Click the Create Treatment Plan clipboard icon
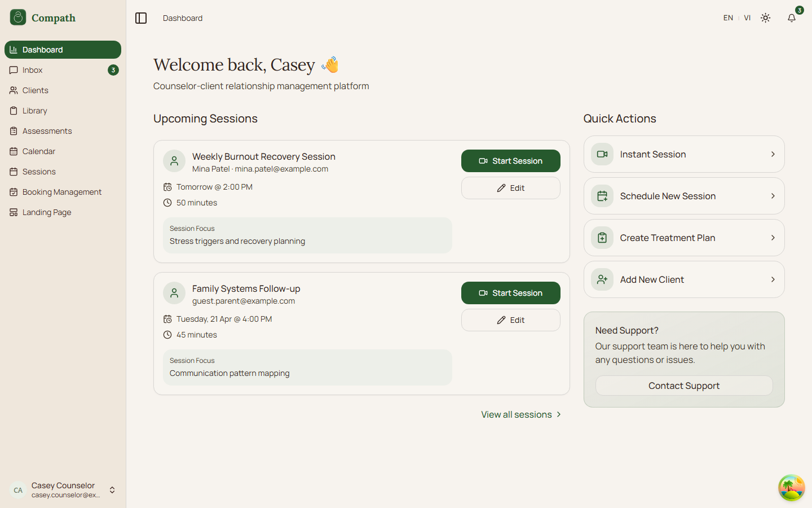The image size is (812, 508). [x=602, y=238]
